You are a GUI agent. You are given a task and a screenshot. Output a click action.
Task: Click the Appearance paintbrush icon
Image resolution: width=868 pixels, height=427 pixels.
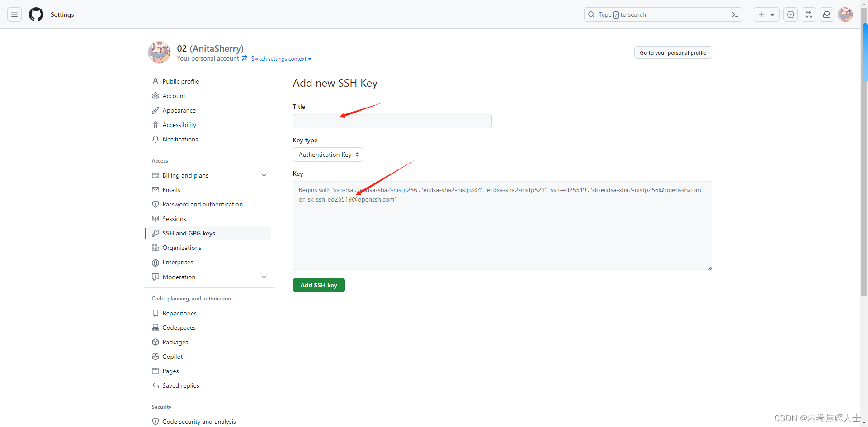(x=156, y=110)
